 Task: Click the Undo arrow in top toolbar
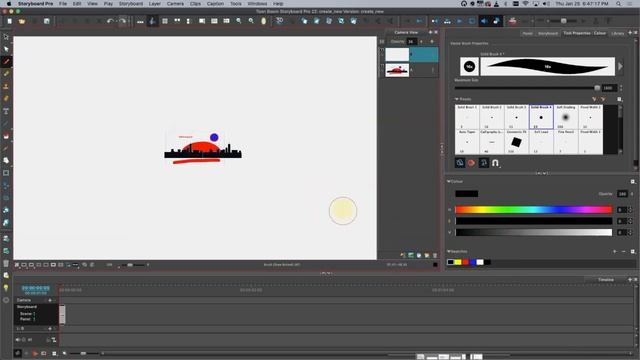pos(110,21)
